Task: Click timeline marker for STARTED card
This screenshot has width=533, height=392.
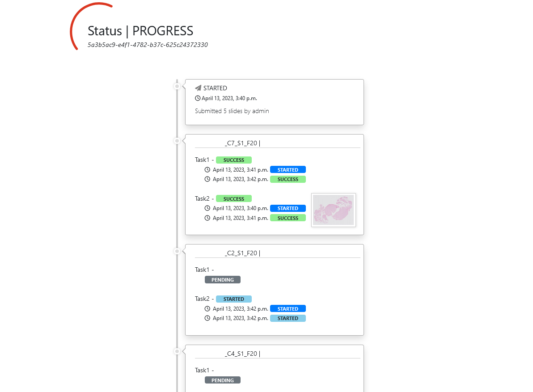Action: point(177,86)
